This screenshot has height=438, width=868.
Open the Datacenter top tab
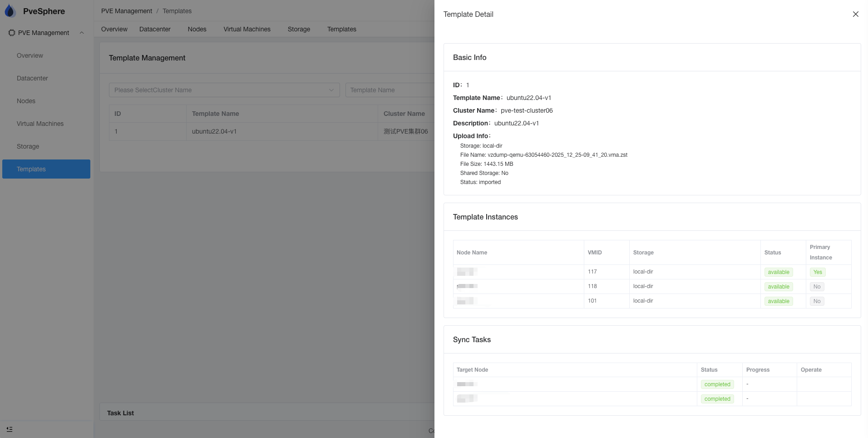pyautogui.click(x=155, y=29)
